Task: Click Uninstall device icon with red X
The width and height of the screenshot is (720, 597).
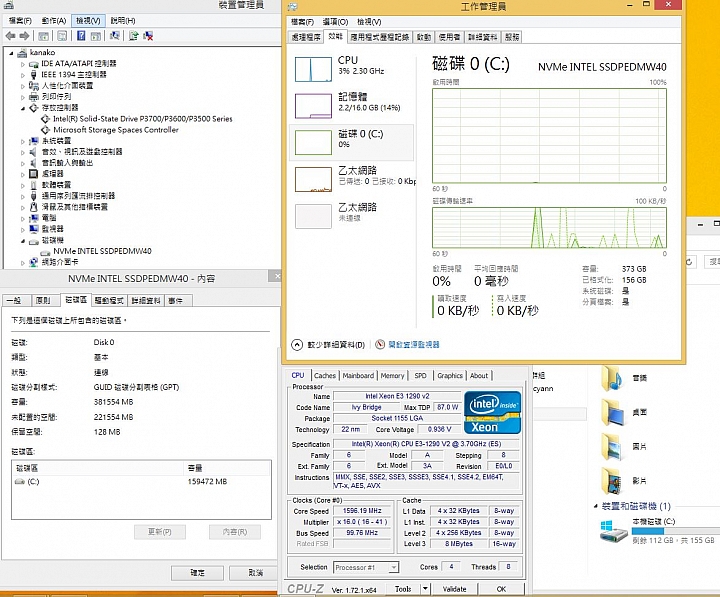Action: click(148, 36)
